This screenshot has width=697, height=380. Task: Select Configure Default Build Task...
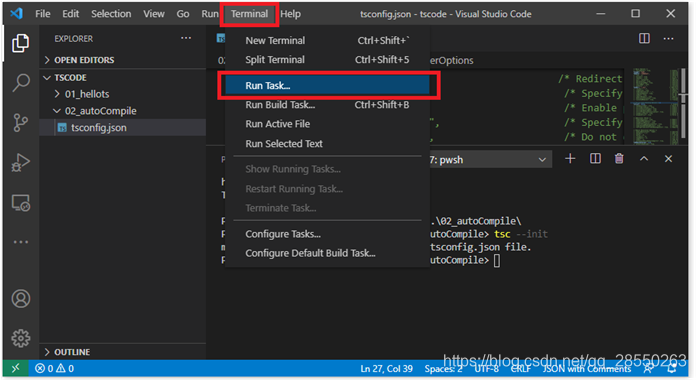(x=327, y=253)
